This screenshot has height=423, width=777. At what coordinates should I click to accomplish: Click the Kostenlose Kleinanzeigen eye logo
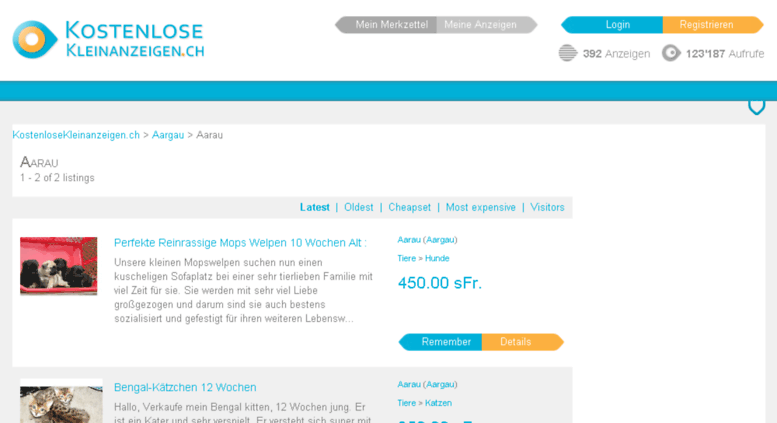35,40
